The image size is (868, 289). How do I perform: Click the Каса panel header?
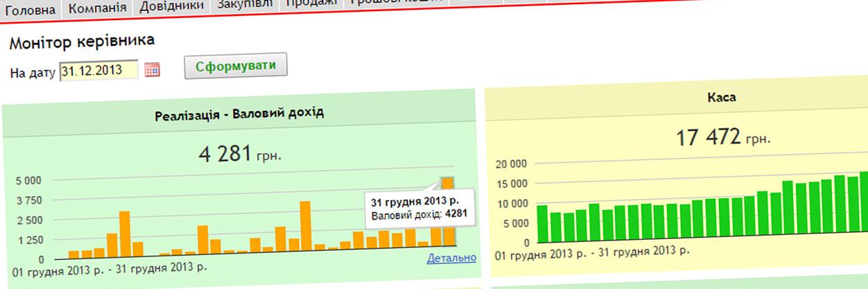(722, 98)
